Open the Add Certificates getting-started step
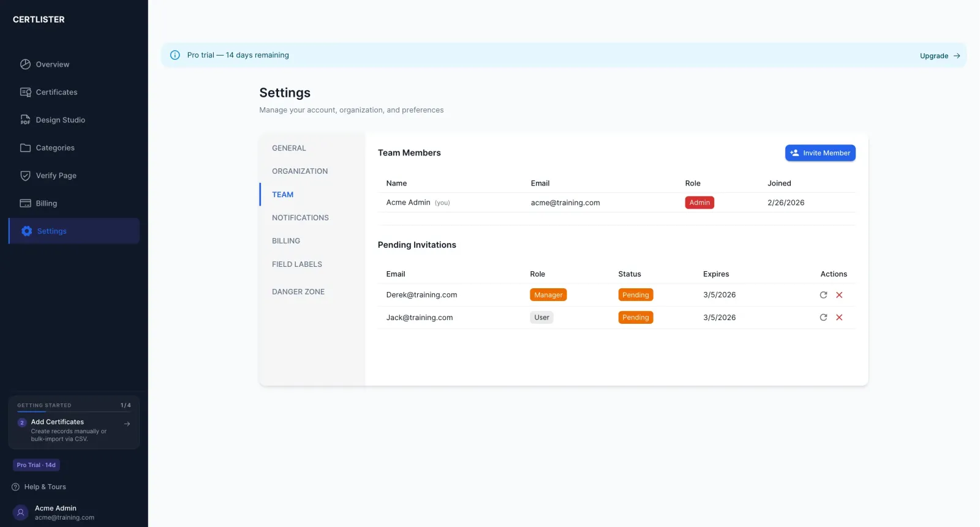The width and height of the screenshot is (980, 527). pyautogui.click(x=74, y=430)
